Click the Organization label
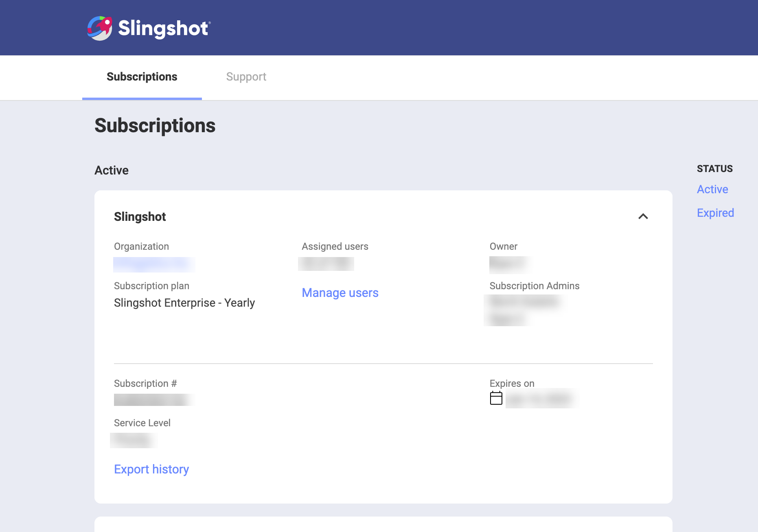Screen dimensions: 758x532 (141, 246)
